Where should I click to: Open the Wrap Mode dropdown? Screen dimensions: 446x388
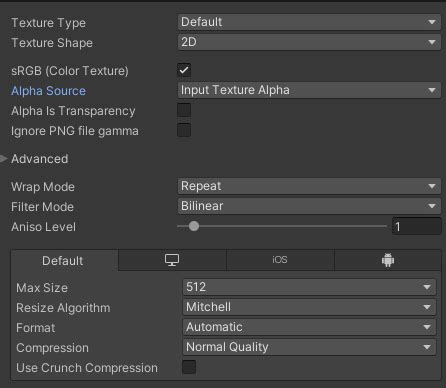309,186
